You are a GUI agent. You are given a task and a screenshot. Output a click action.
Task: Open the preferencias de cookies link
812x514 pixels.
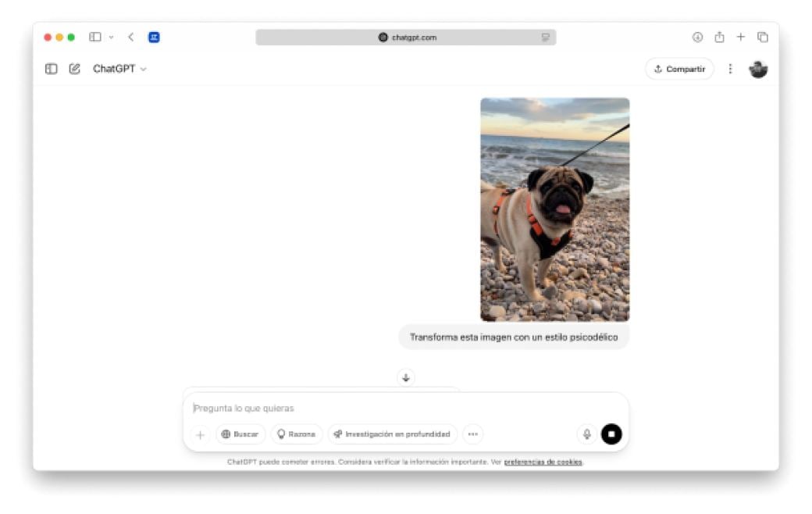click(x=543, y=462)
